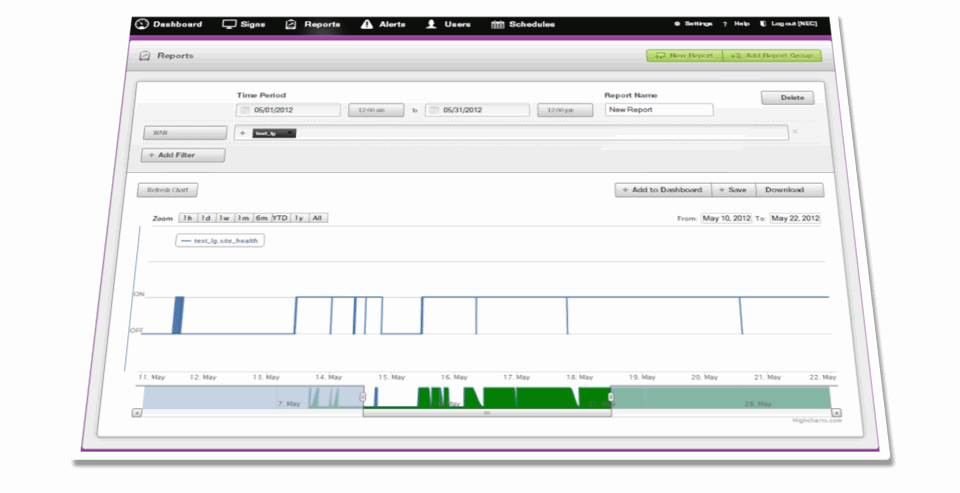Edit the Report Name field
This screenshot has width=960, height=493.
(x=659, y=110)
